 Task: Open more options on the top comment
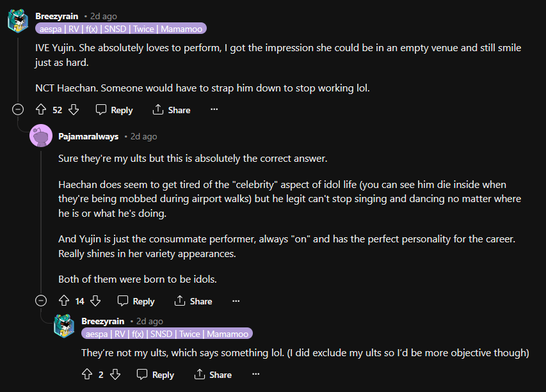point(214,110)
